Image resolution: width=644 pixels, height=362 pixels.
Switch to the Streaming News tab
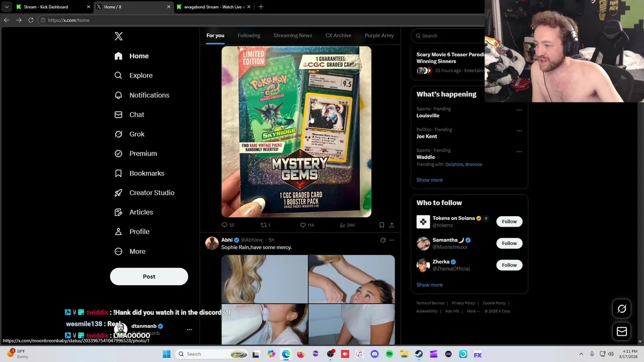[x=293, y=35]
